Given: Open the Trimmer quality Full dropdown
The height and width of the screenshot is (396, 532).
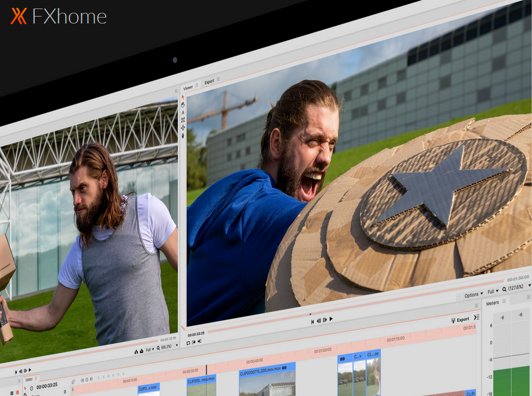Looking at the screenshot, I should point(149,350).
